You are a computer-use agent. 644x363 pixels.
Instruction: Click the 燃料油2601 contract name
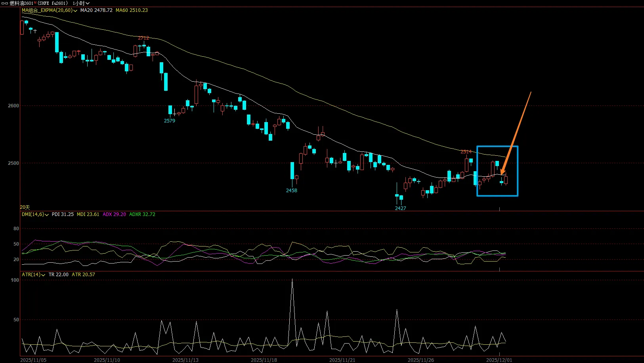pyautogui.click(x=21, y=3)
